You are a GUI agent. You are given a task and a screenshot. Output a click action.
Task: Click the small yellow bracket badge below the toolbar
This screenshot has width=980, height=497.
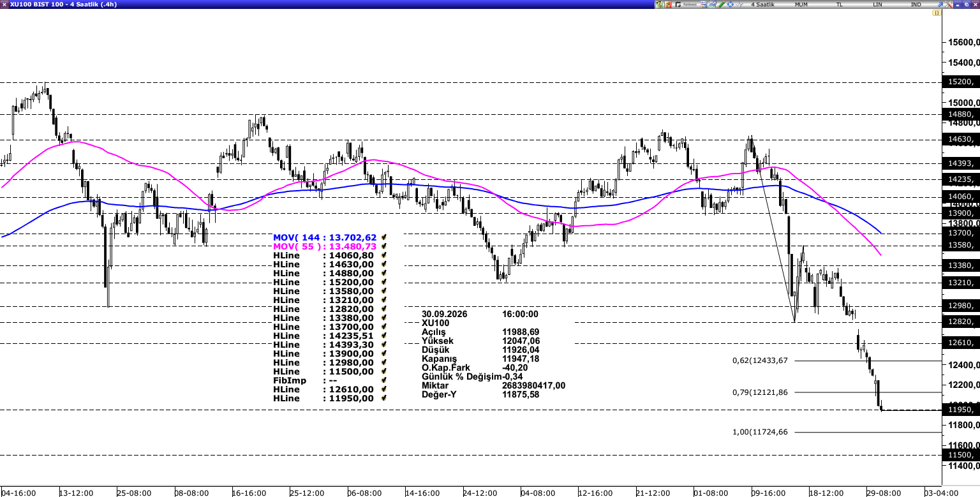(x=937, y=13)
